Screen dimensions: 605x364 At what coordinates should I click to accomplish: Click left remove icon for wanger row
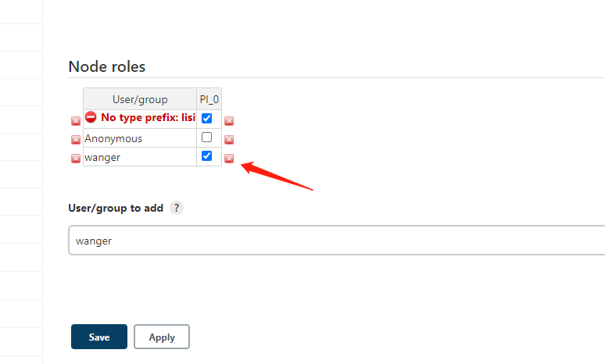tap(76, 159)
